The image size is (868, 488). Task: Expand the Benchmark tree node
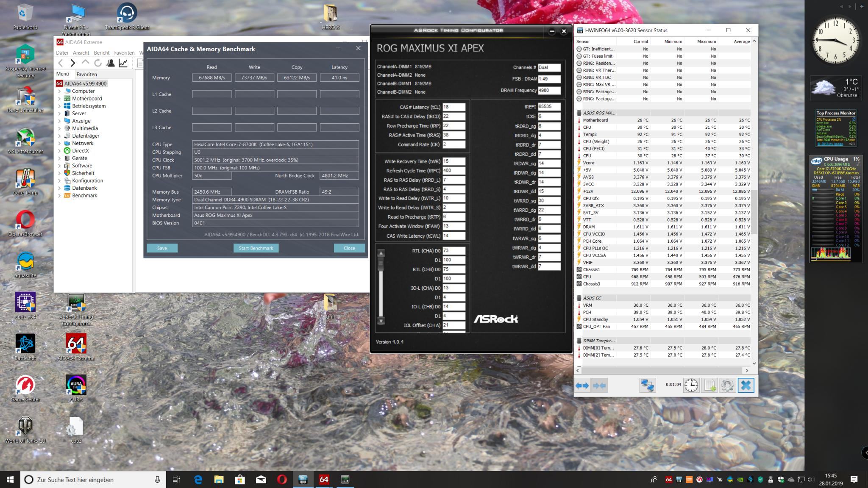(59, 196)
